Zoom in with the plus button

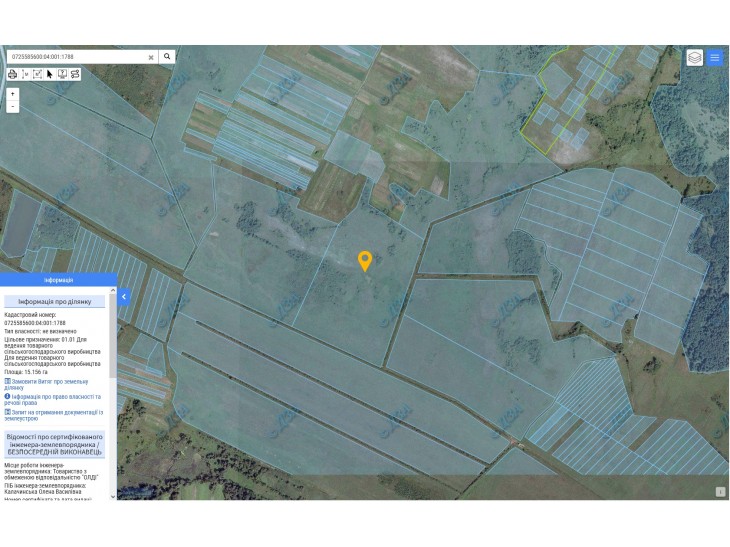pyautogui.click(x=13, y=94)
